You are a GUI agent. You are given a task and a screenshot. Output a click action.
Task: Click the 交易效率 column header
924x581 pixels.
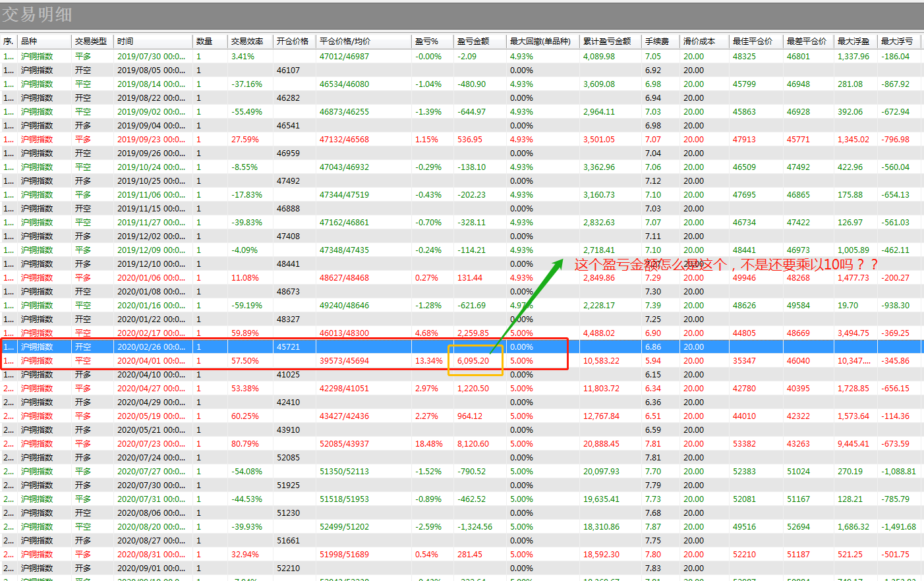(x=248, y=41)
